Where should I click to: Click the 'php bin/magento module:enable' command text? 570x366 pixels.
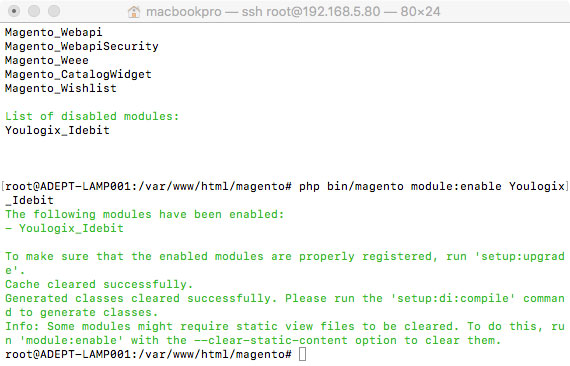[x=400, y=186]
